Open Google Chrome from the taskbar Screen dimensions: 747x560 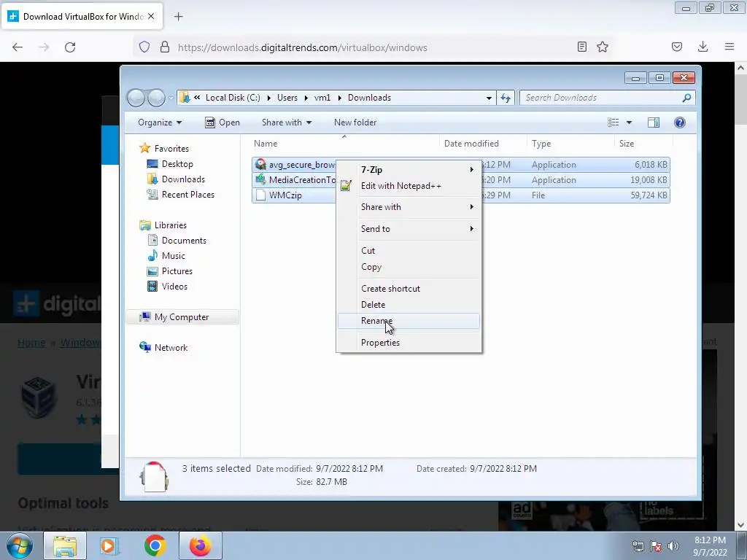pyautogui.click(x=155, y=545)
